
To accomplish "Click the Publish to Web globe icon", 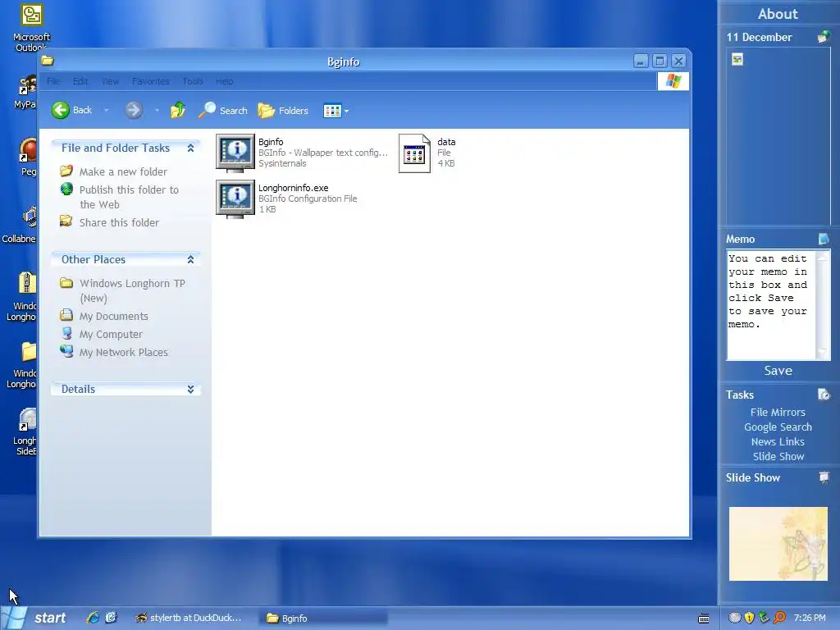I will click(66, 189).
